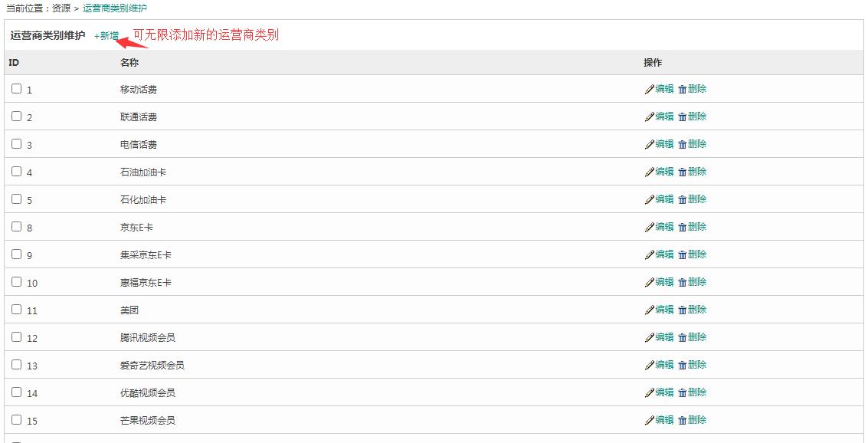
Task: Click the 删除 link for 石化加油卡
Action: click(697, 199)
